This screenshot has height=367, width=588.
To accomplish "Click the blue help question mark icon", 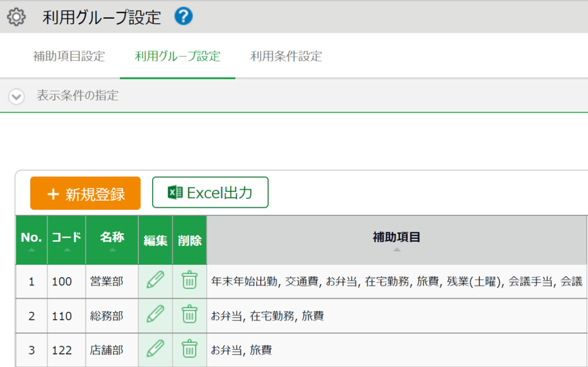I will tap(183, 17).
